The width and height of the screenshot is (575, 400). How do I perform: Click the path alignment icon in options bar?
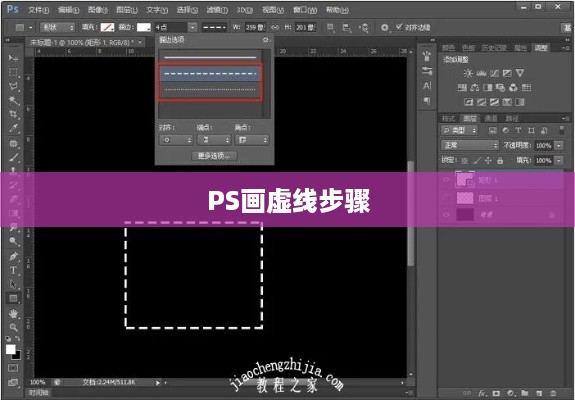pos(346,27)
